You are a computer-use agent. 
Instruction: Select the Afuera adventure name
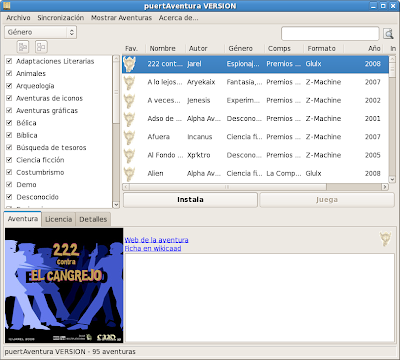[159, 137]
